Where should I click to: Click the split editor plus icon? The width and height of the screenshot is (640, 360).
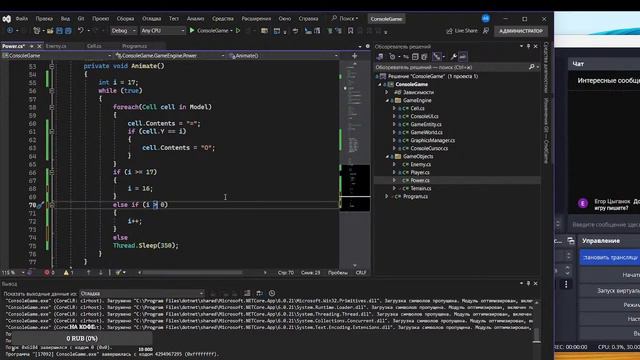pos(354,56)
